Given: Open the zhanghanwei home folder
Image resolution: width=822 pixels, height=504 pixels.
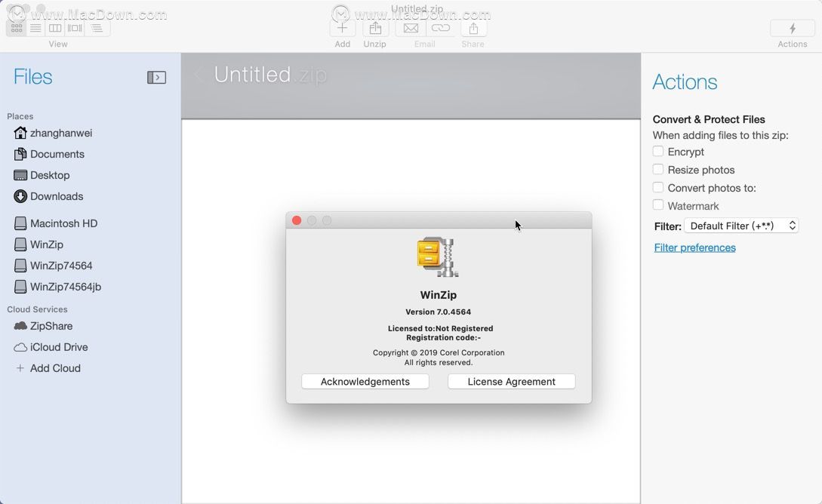Looking at the screenshot, I should point(53,133).
